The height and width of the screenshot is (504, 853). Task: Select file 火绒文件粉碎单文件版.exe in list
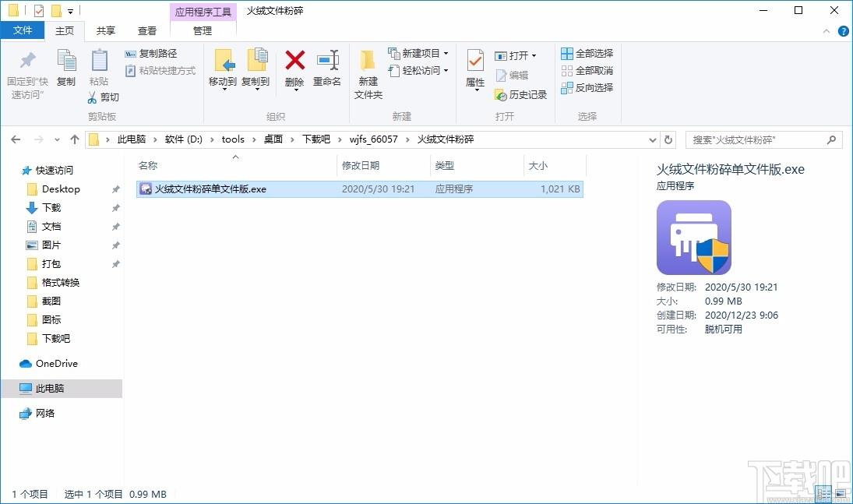[x=360, y=189]
